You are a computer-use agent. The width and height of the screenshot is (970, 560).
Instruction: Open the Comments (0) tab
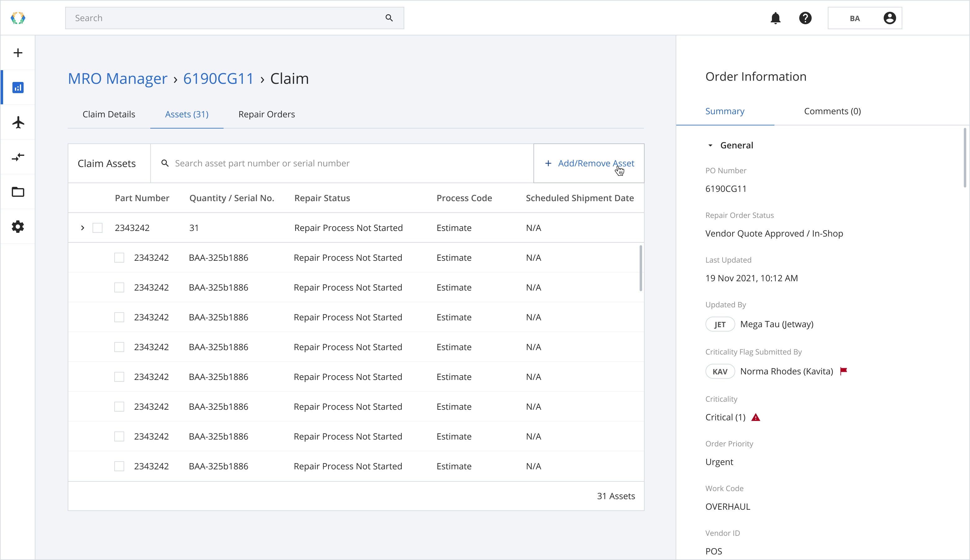coord(832,111)
